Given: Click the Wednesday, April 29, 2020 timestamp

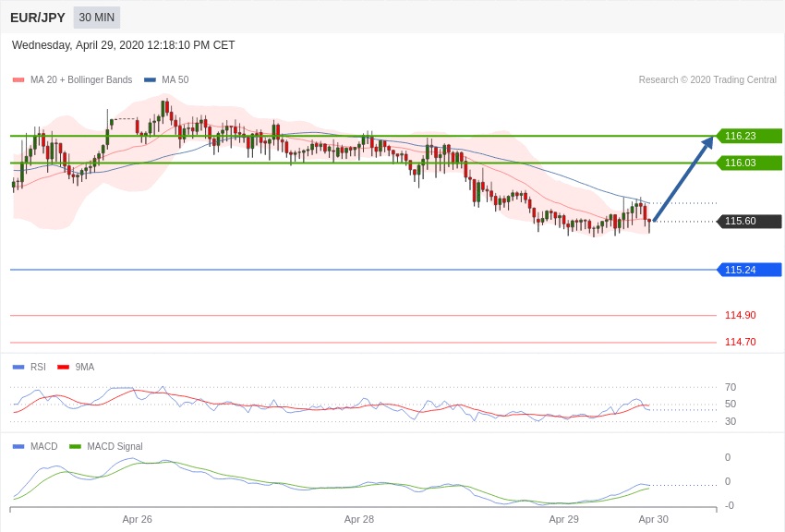Looking at the screenshot, I should [x=123, y=45].
